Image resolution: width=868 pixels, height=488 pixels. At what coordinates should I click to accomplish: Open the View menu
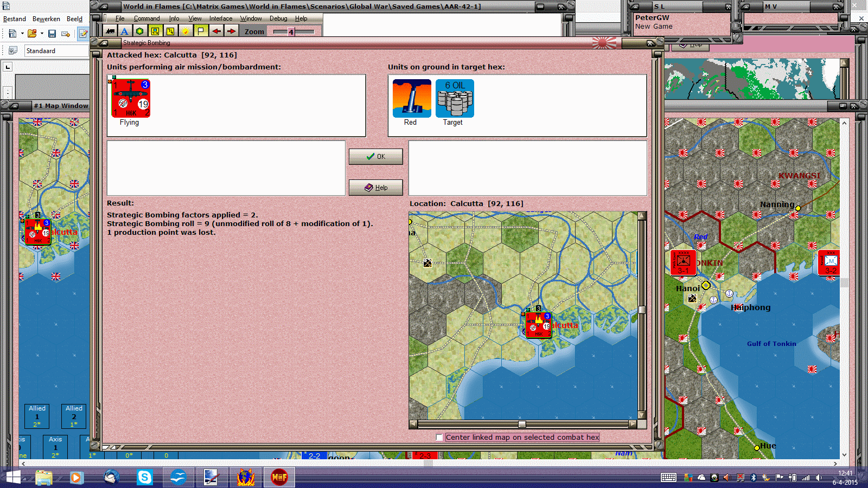195,18
